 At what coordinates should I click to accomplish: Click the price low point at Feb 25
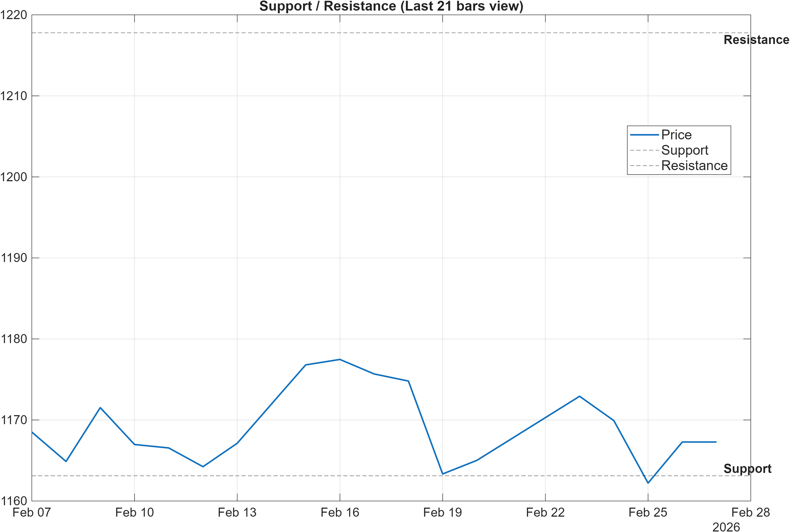[648, 483]
